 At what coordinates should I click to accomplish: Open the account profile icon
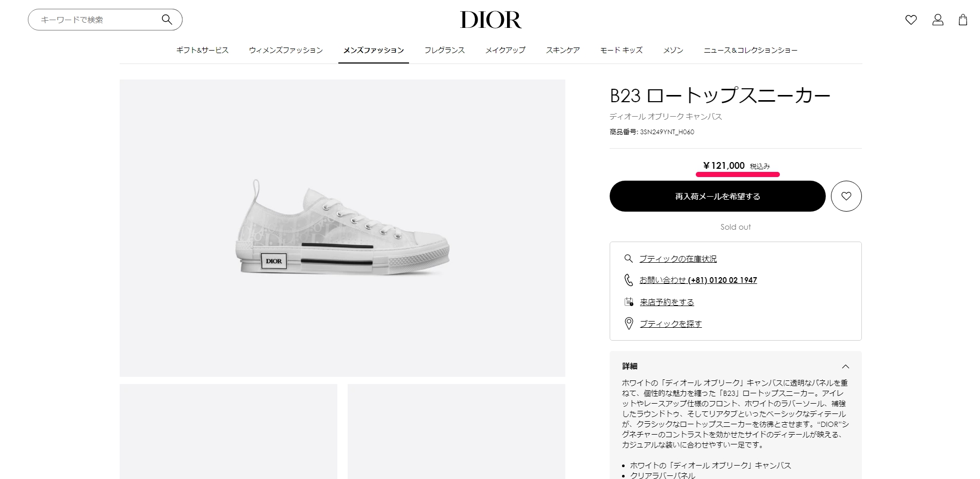pos(938,20)
